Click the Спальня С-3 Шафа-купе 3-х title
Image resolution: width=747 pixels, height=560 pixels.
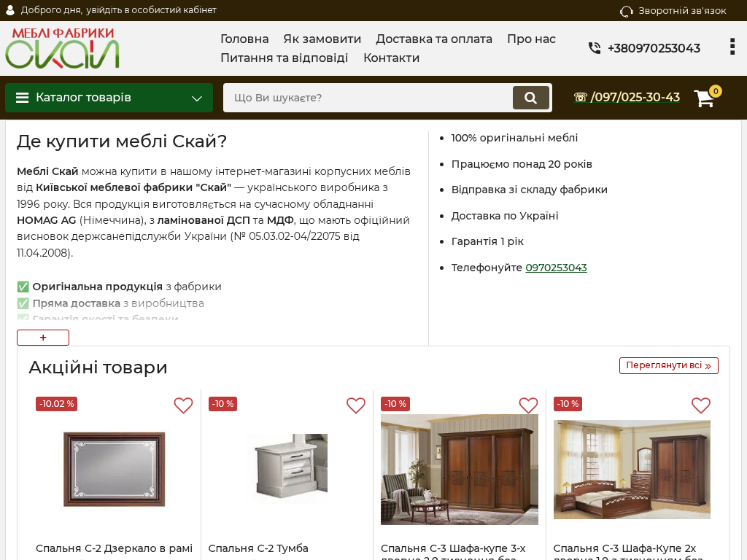point(453,548)
